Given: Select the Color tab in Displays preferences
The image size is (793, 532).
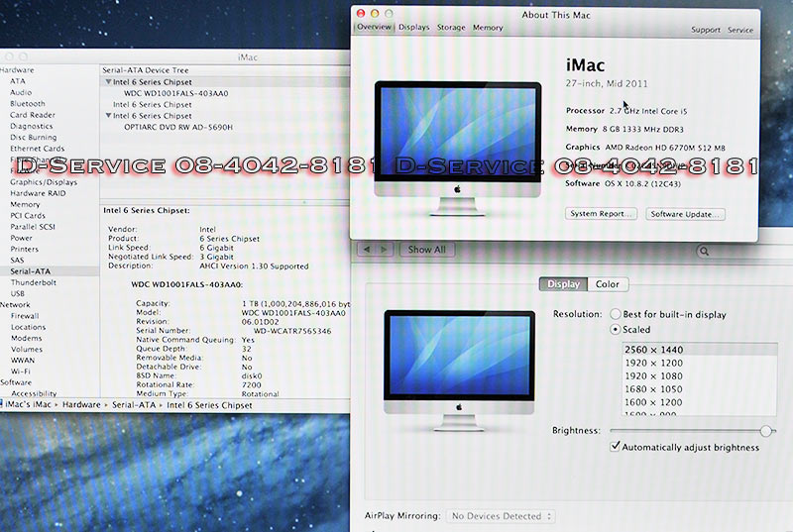Looking at the screenshot, I should pyautogui.click(x=608, y=284).
